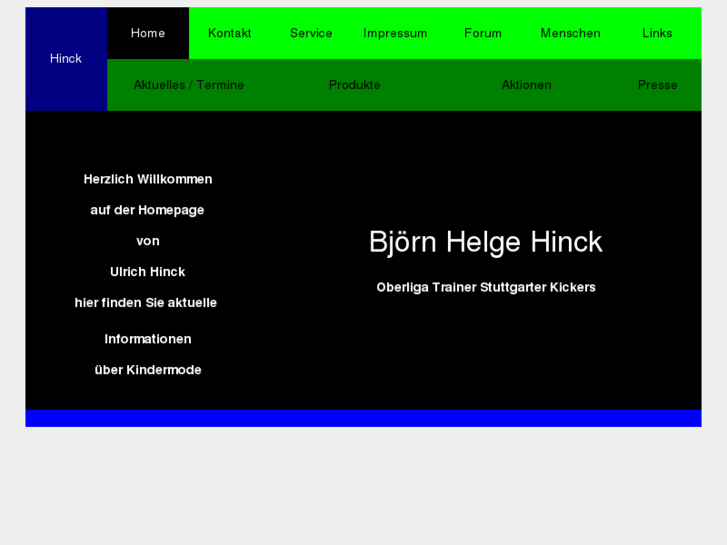The image size is (727, 545).
Task: Go to the Kontakt page
Action: click(x=230, y=33)
